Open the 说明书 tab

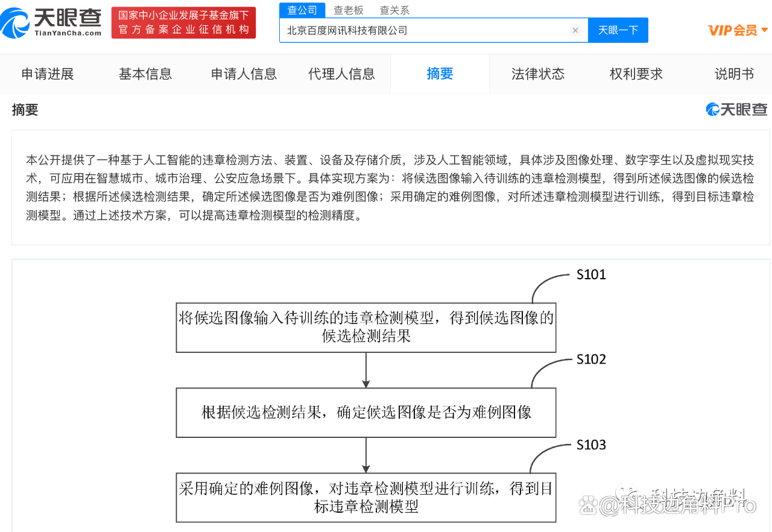coord(734,74)
